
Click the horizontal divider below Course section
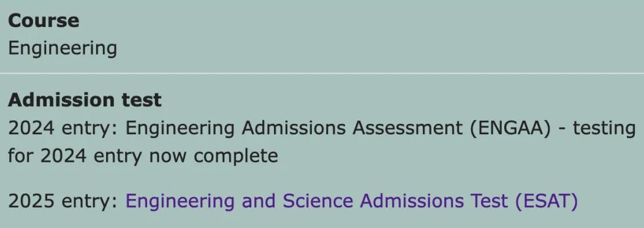coord(322,73)
